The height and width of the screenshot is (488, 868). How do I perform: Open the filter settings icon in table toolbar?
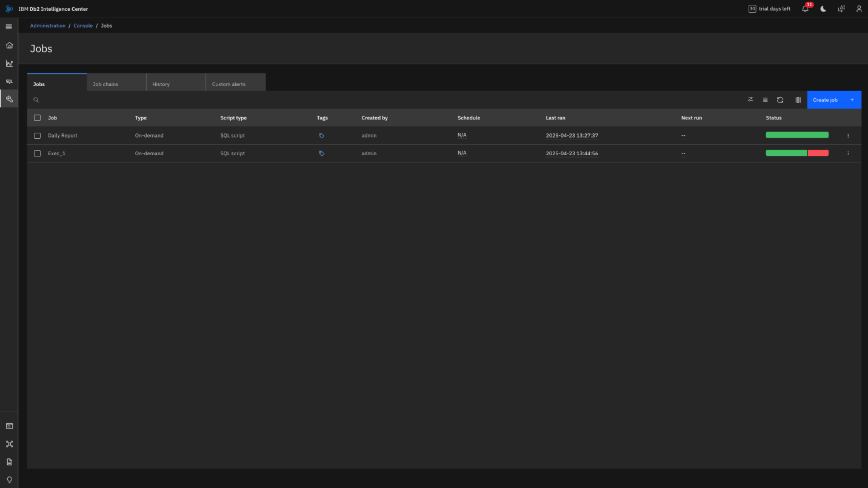click(x=750, y=99)
